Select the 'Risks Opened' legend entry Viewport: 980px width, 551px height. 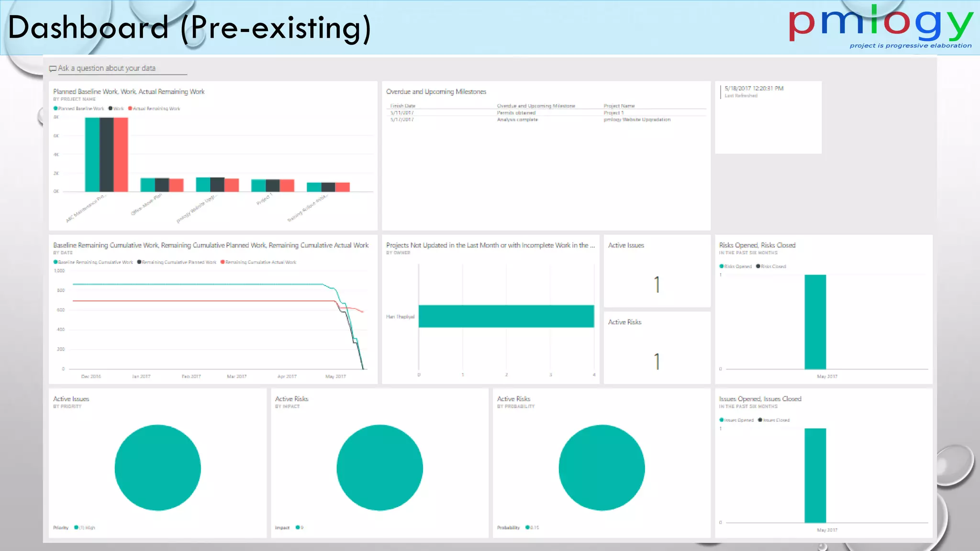735,266
